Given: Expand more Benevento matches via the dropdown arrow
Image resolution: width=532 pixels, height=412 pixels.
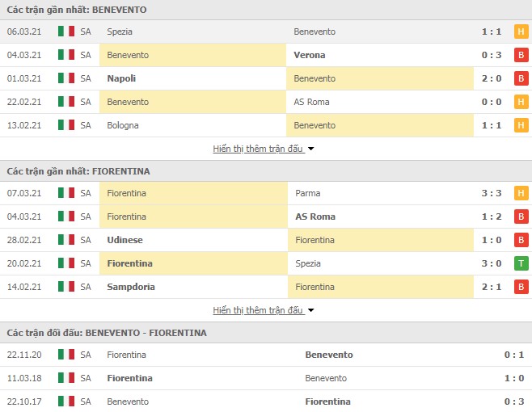Looking at the screenshot, I should pos(310,149).
